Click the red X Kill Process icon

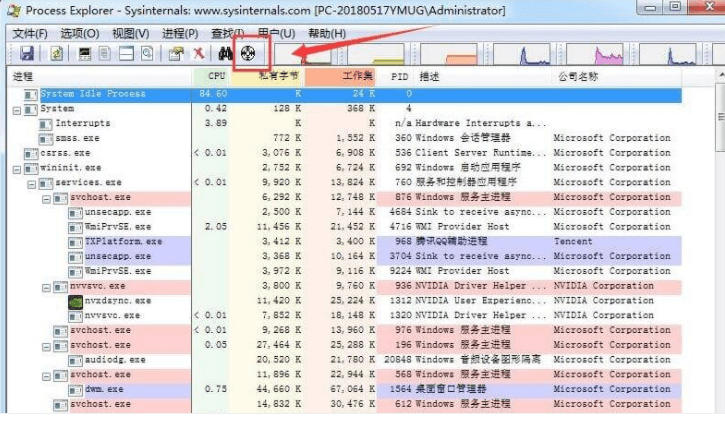199,54
